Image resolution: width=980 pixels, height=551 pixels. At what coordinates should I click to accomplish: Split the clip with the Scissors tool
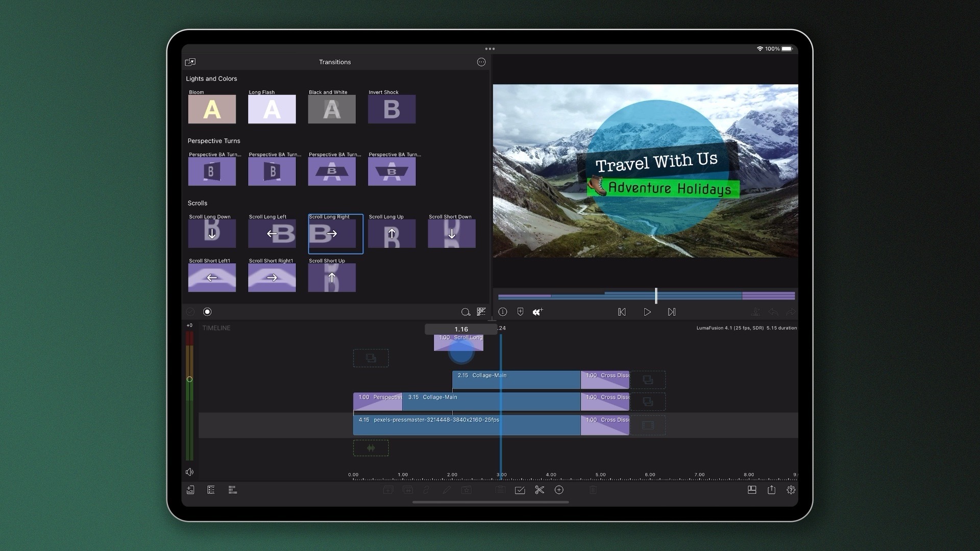[x=539, y=490]
